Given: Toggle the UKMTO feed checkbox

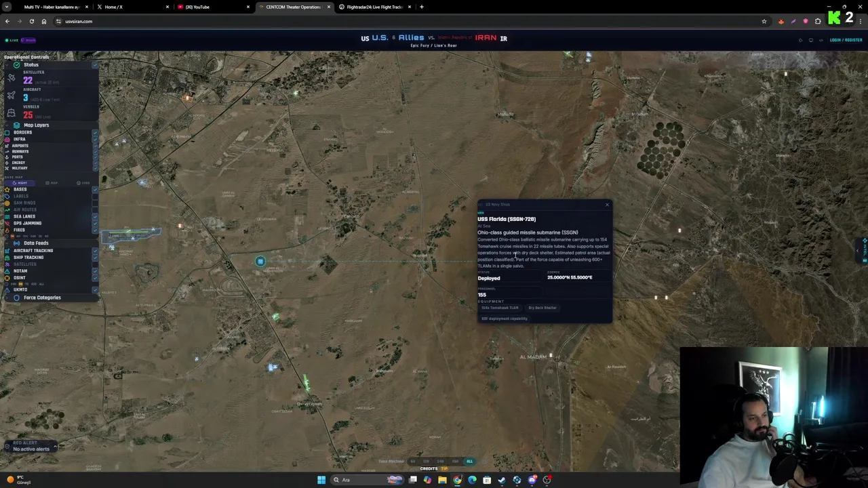Looking at the screenshot, I should point(95,289).
